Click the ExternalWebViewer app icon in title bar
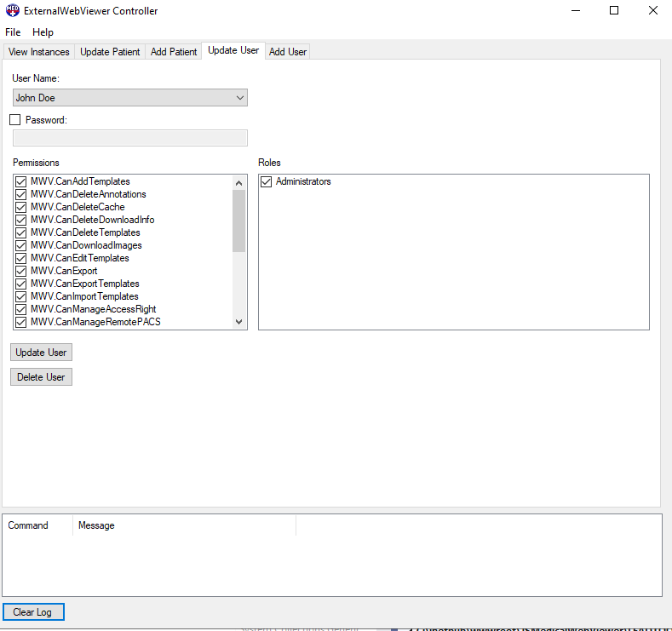This screenshot has width=672, height=631. [13, 11]
